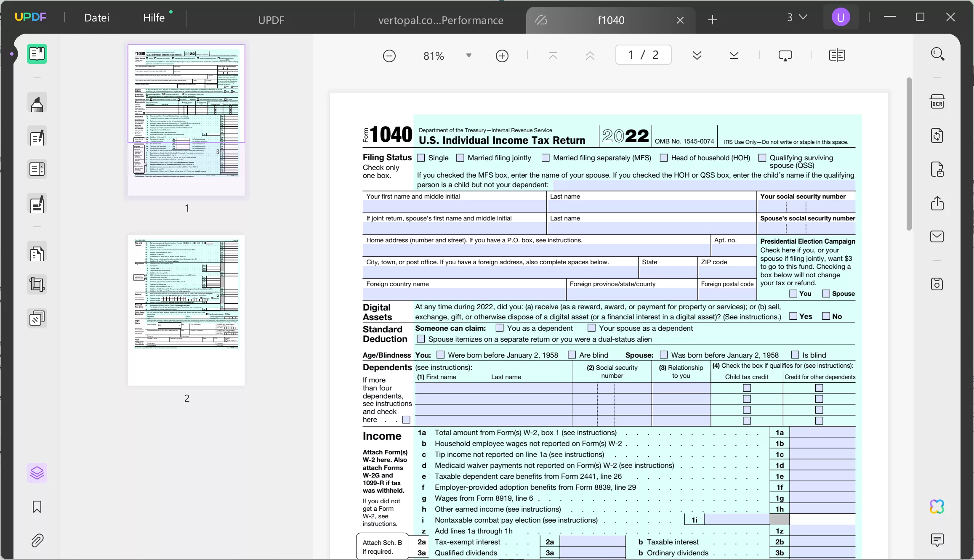Open the Share/Export panel
The height and width of the screenshot is (560, 974).
(x=937, y=204)
